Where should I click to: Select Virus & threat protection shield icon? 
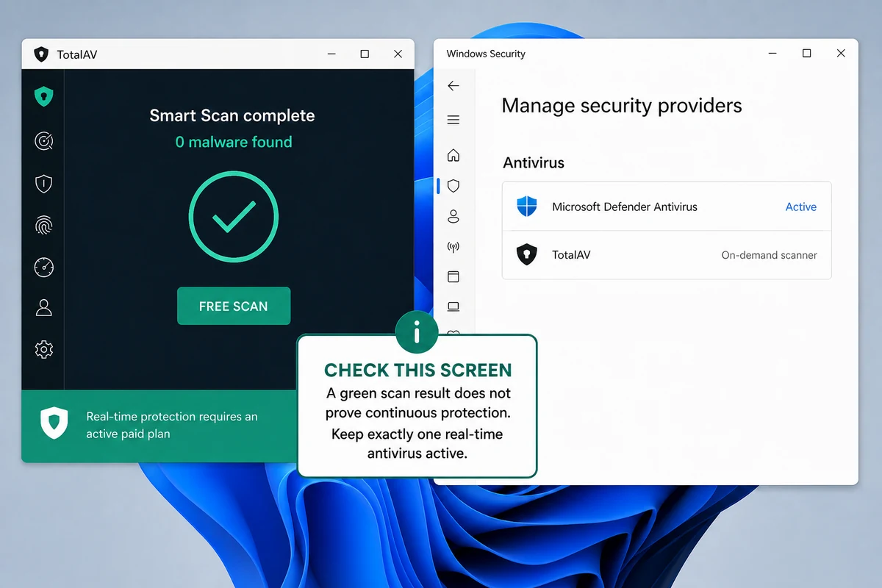[453, 186]
